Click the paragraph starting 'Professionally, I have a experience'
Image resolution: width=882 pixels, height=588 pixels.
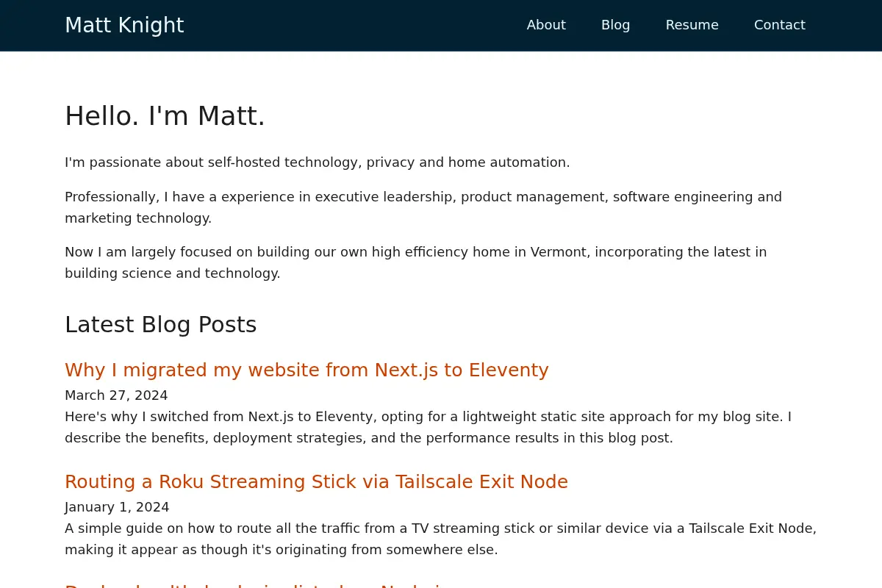pyautogui.click(x=423, y=207)
